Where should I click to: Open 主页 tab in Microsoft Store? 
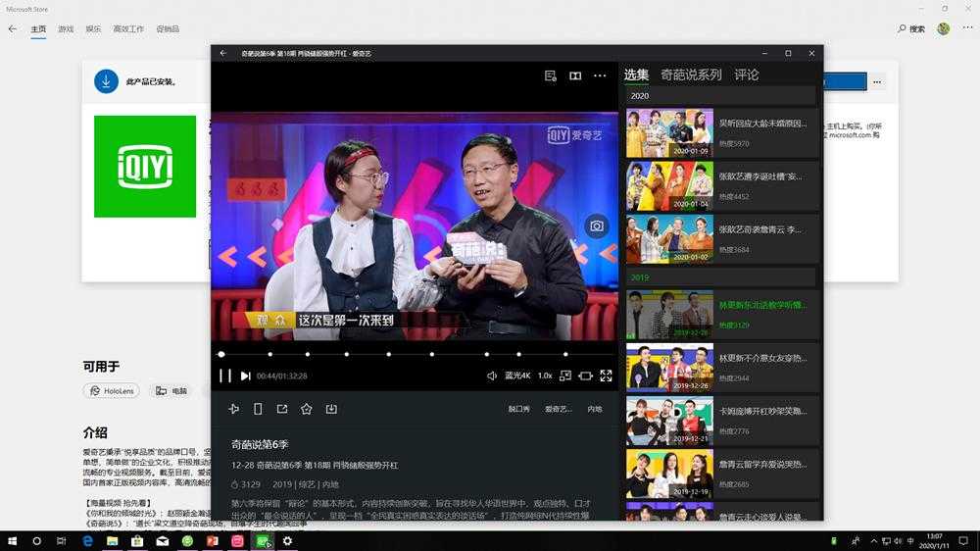[38, 28]
